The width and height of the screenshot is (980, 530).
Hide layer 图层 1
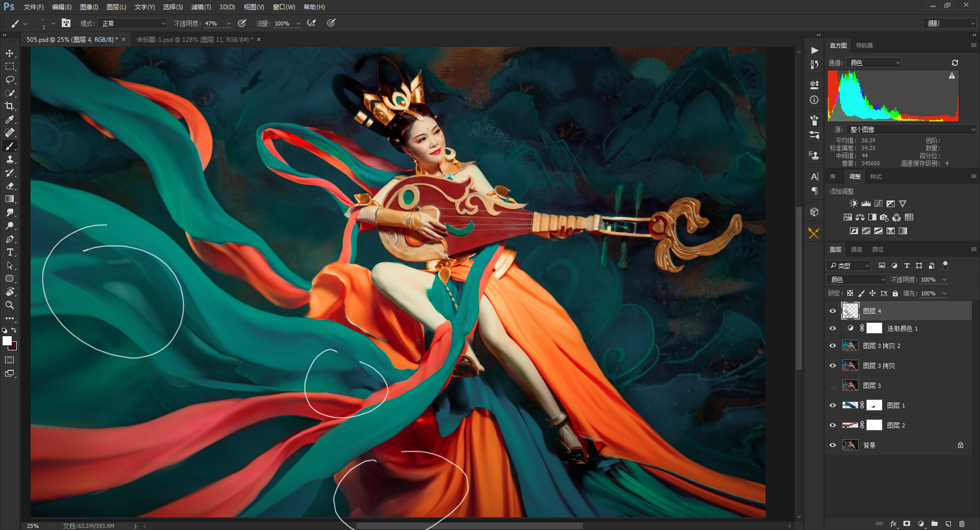point(833,406)
